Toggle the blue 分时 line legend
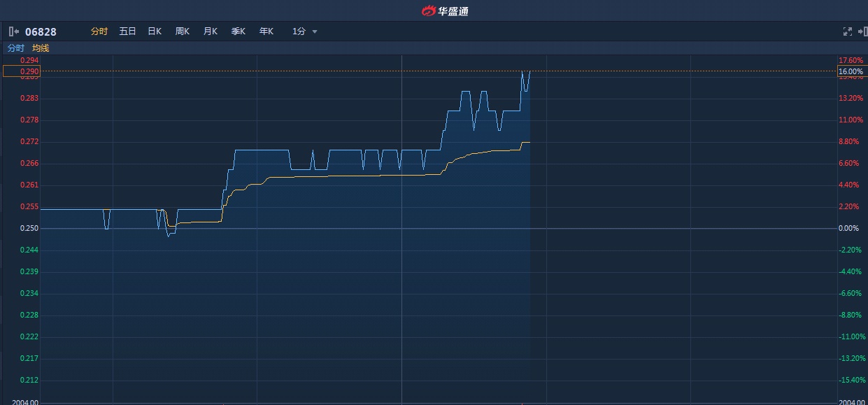 (x=15, y=48)
